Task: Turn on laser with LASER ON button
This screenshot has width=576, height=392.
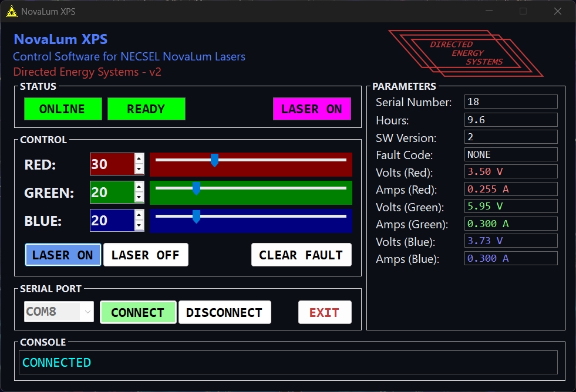Action: tap(63, 255)
